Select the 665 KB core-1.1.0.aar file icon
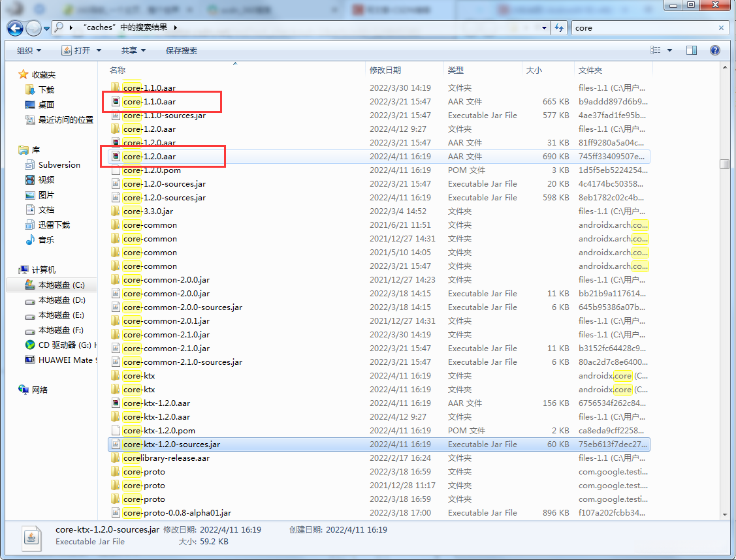This screenshot has height=560, width=736. [116, 101]
